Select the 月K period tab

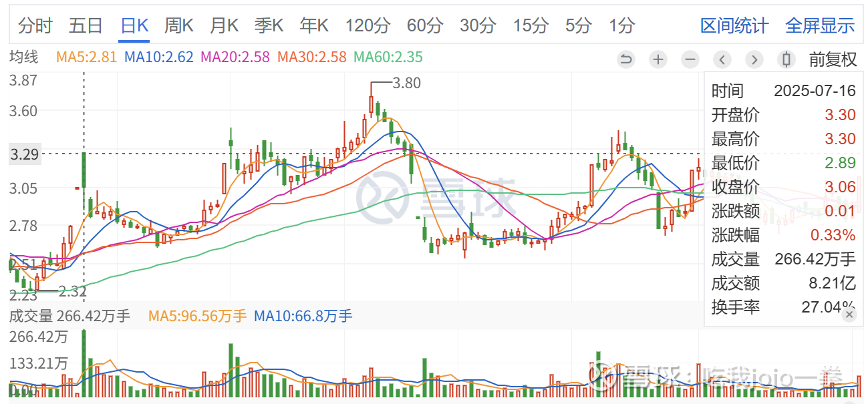tap(224, 26)
